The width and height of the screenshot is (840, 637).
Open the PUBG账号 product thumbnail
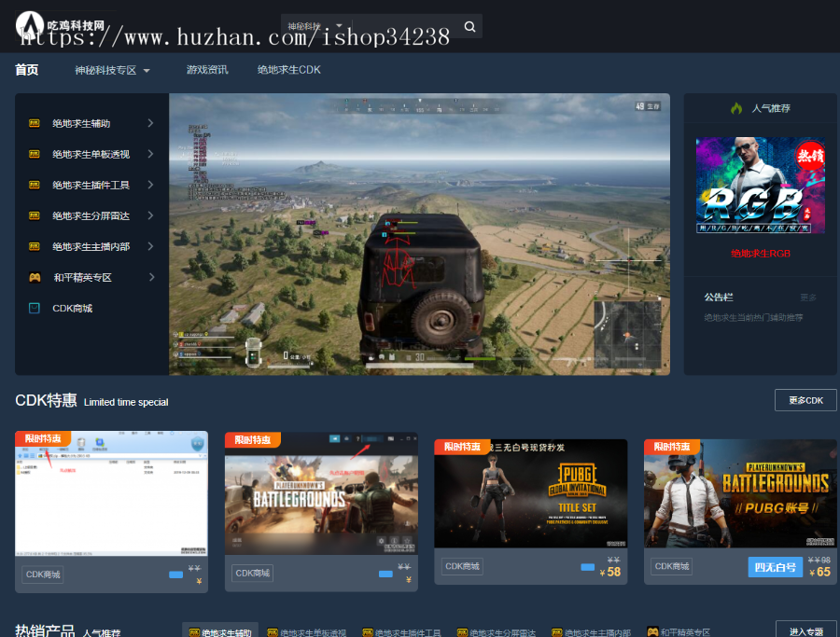(x=740, y=493)
